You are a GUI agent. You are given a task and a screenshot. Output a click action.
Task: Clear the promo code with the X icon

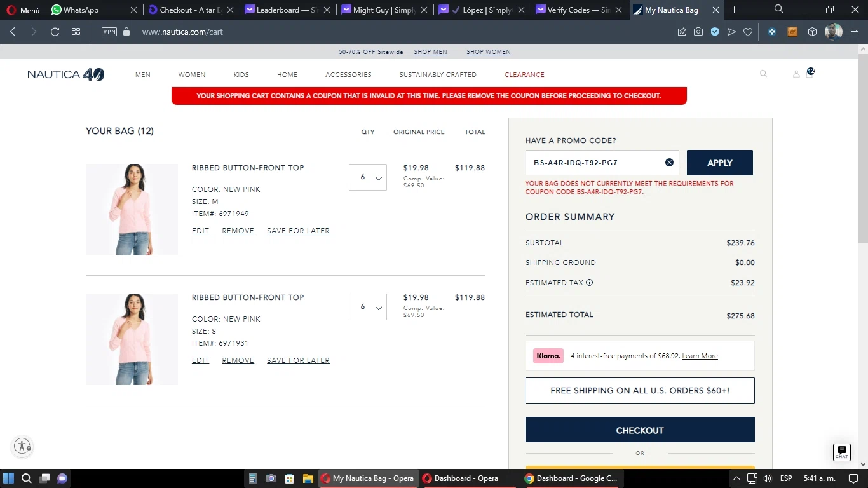coord(669,163)
